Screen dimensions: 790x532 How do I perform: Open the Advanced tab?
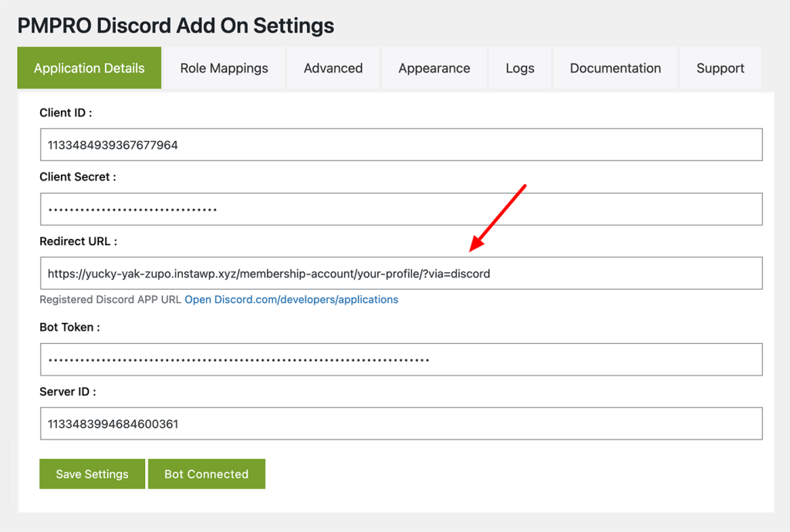(333, 68)
